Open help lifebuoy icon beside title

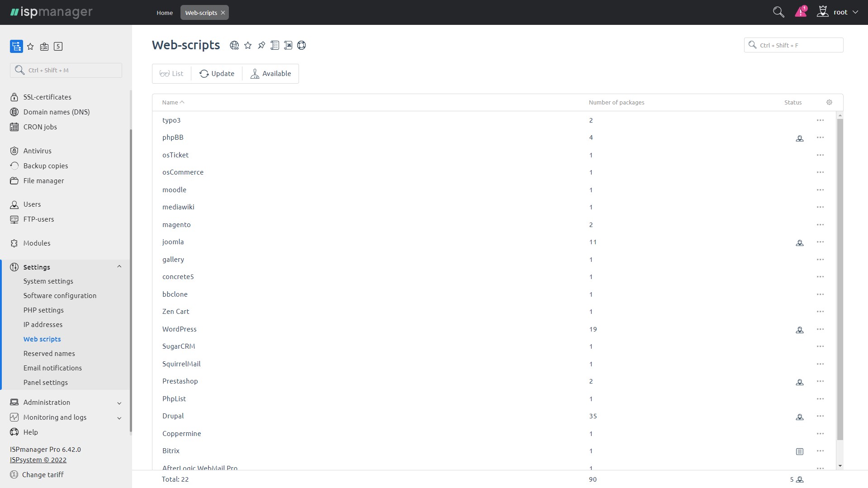(302, 45)
